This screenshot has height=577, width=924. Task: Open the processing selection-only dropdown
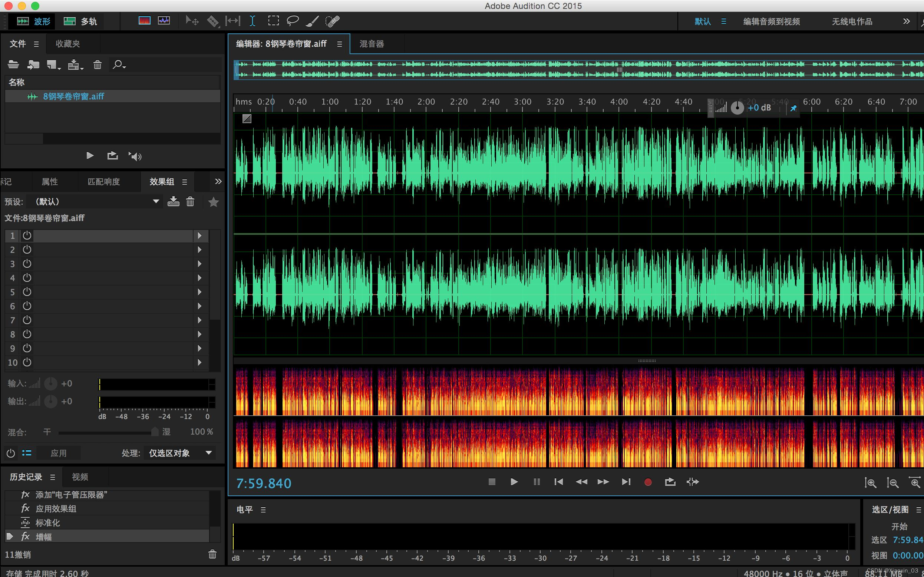[x=179, y=453]
